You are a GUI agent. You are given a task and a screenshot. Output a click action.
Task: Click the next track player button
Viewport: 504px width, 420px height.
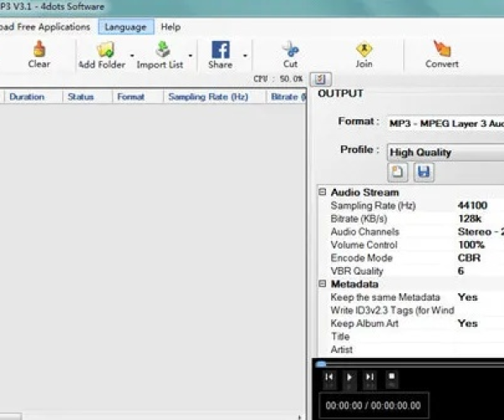(370, 377)
